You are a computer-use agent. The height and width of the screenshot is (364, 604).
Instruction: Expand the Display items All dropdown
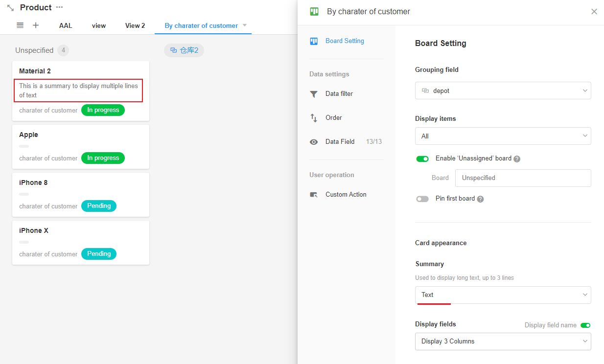503,136
